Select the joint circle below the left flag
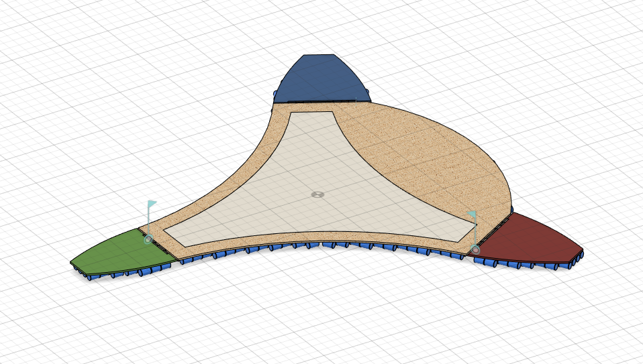 [148, 239]
